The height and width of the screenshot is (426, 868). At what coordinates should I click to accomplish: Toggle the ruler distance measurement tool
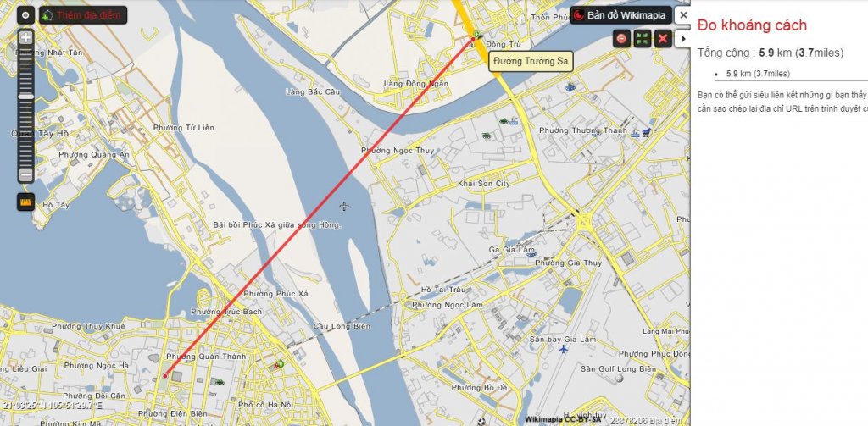click(x=26, y=202)
